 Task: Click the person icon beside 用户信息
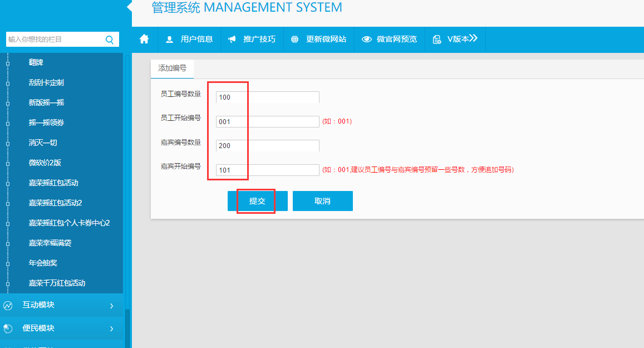tap(170, 40)
